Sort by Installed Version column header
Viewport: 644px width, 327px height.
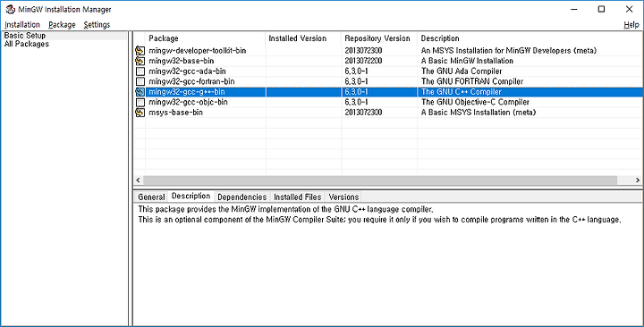(x=303, y=38)
